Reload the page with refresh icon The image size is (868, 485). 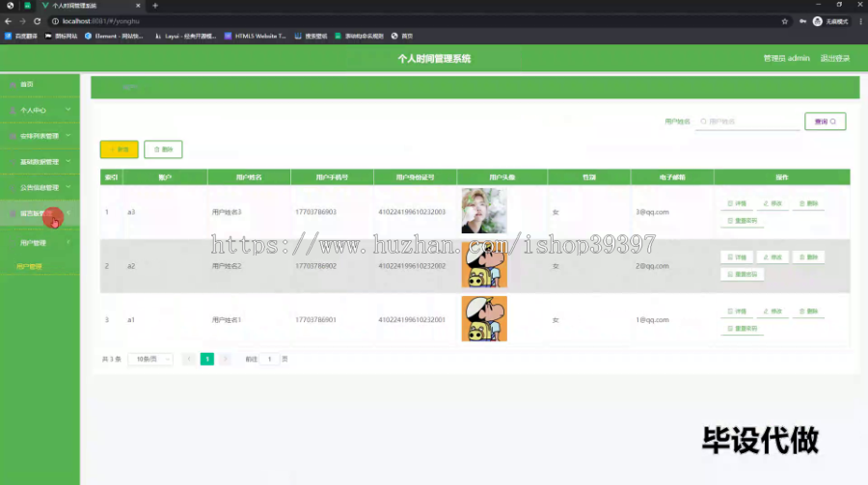37,21
